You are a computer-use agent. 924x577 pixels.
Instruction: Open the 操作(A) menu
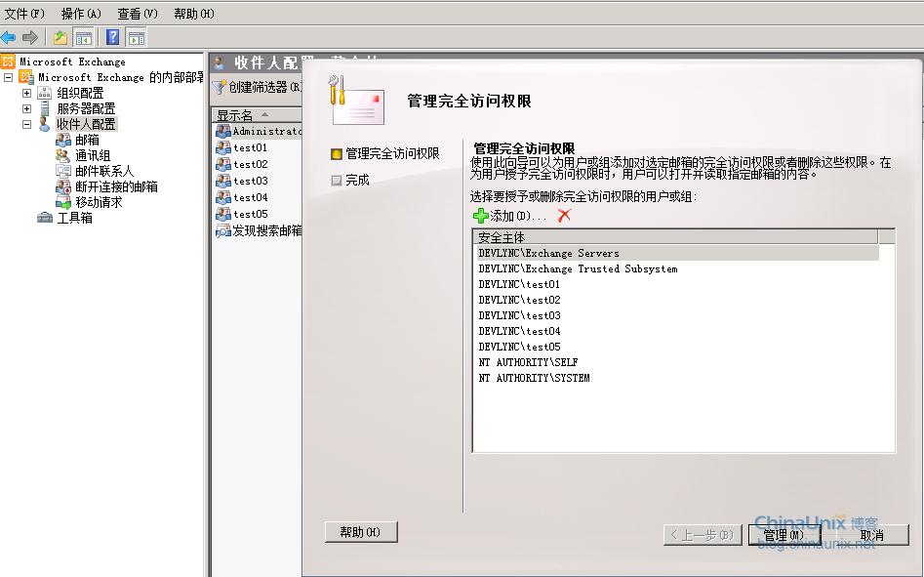(x=81, y=14)
